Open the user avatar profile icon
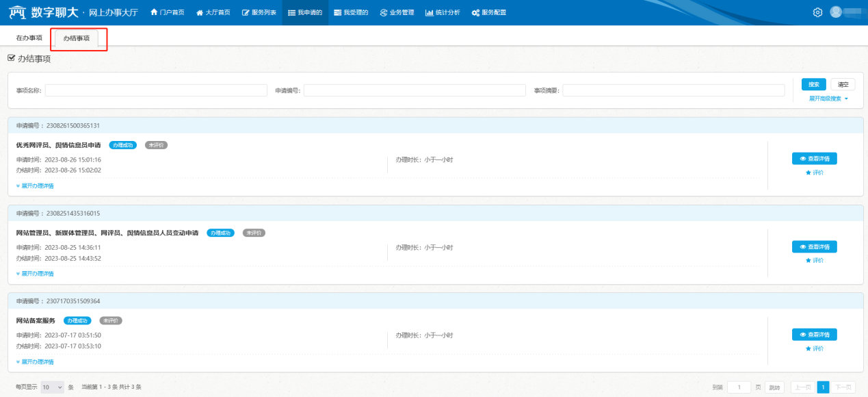Viewport: 868px width, 397px height. point(836,12)
